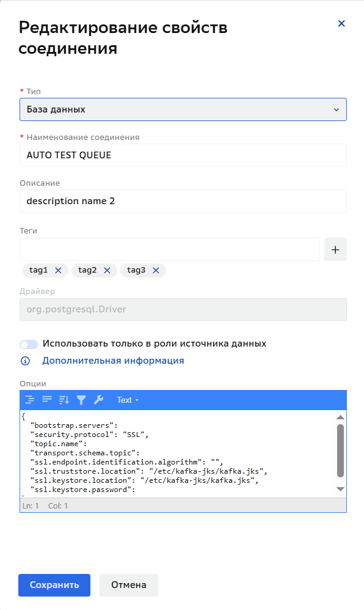Compact JSON with the compact icon
The height and width of the screenshot is (610, 364).
click(x=47, y=400)
